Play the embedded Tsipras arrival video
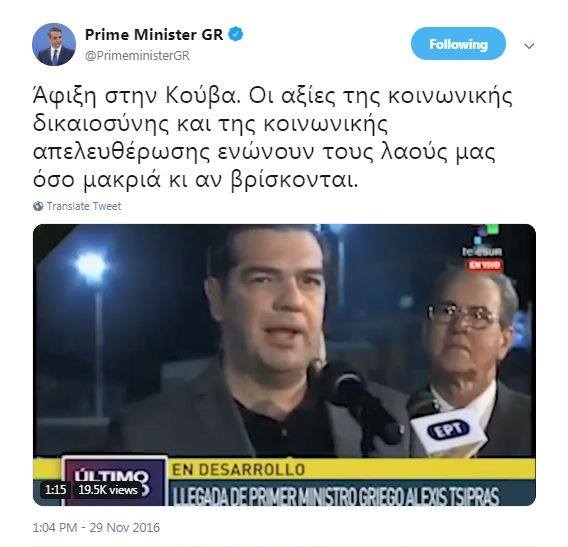 pos(284,365)
